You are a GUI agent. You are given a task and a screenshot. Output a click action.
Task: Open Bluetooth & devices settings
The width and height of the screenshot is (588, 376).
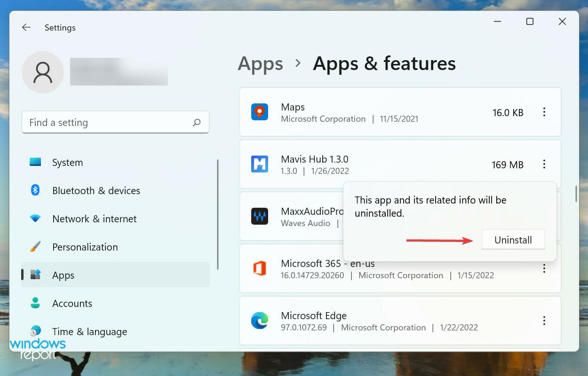(x=115, y=190)
